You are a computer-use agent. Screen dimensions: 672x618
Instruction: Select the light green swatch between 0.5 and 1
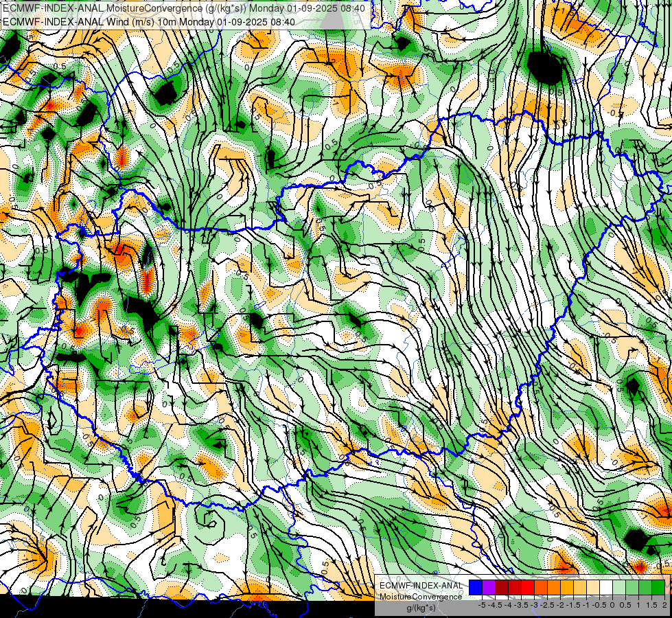tap(632, 587)
